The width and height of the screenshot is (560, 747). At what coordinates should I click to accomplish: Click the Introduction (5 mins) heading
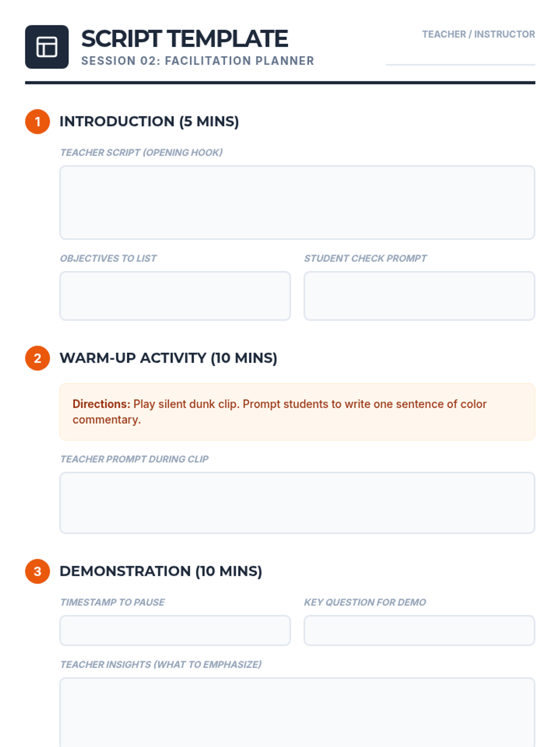tap(149, 121)
